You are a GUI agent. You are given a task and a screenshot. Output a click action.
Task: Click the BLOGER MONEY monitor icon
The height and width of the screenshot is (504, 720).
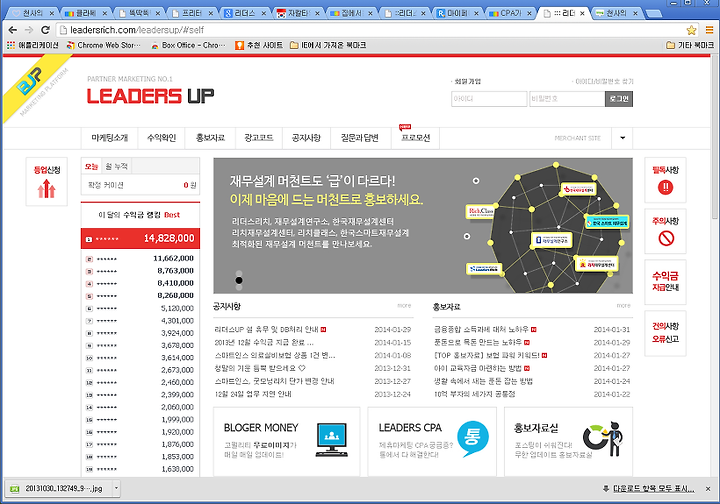click(332, 440)
